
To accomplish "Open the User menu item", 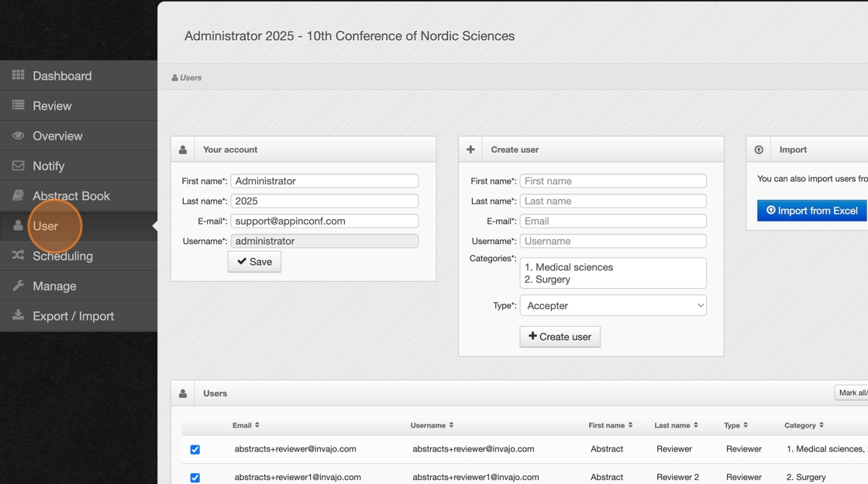I will 46,226.
